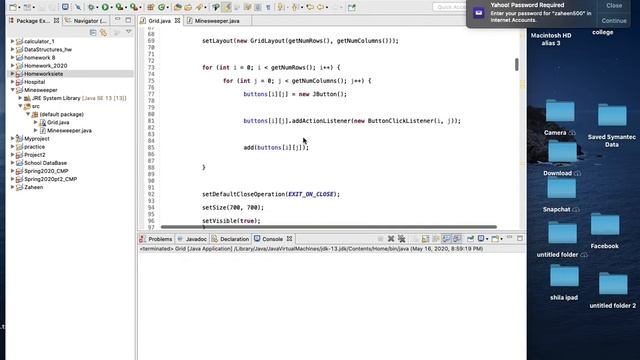This screenshot has height=360, width=640.
Task: Select Homeworksiete project in tree
Action: point(43,73)
